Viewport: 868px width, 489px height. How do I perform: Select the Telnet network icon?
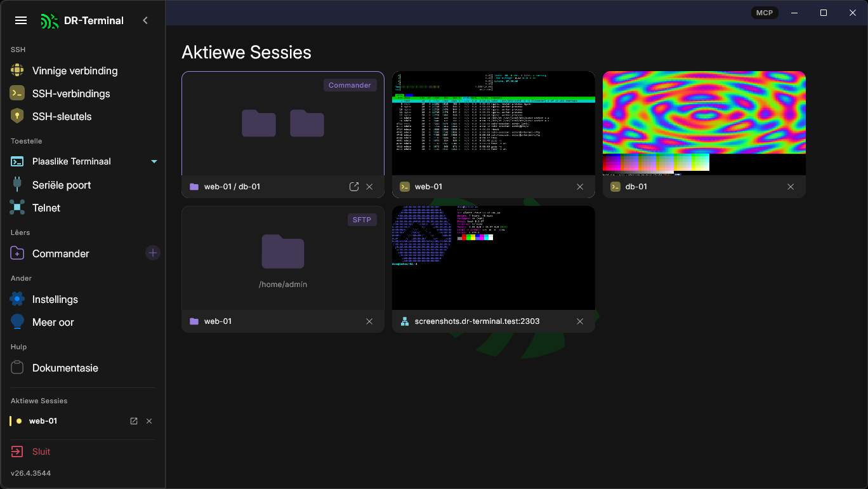[x=17, y=208]
